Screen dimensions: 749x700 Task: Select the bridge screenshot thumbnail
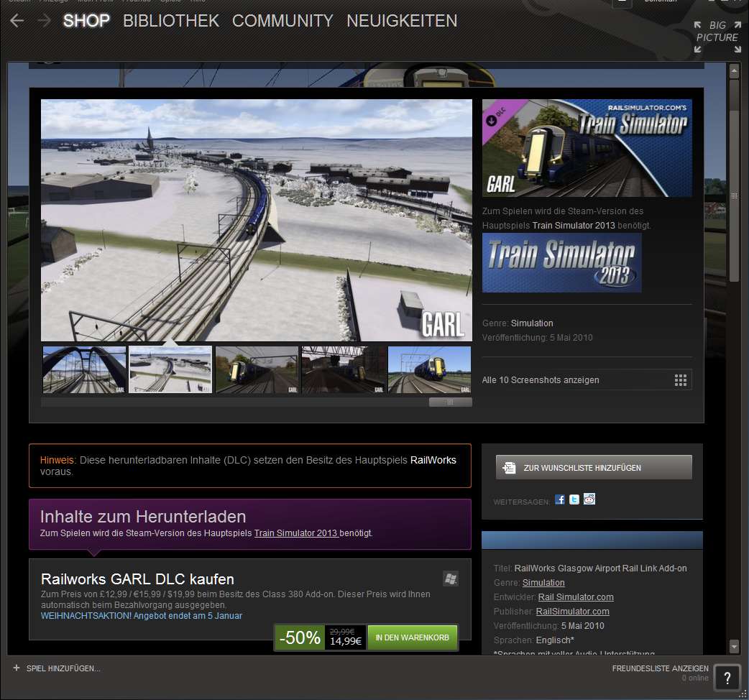[x=84, y=370]
